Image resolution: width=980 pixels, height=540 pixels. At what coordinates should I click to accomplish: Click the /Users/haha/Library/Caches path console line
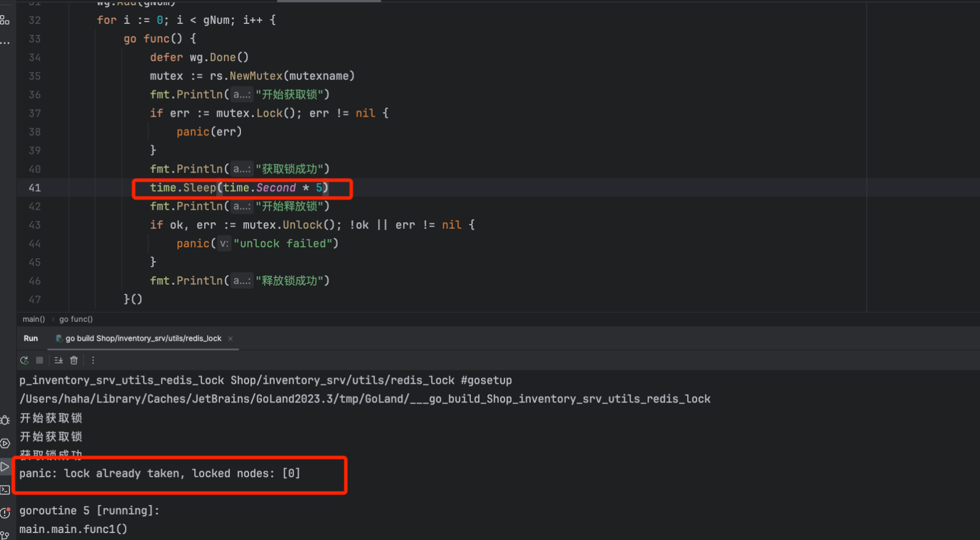tap(365, 399)
